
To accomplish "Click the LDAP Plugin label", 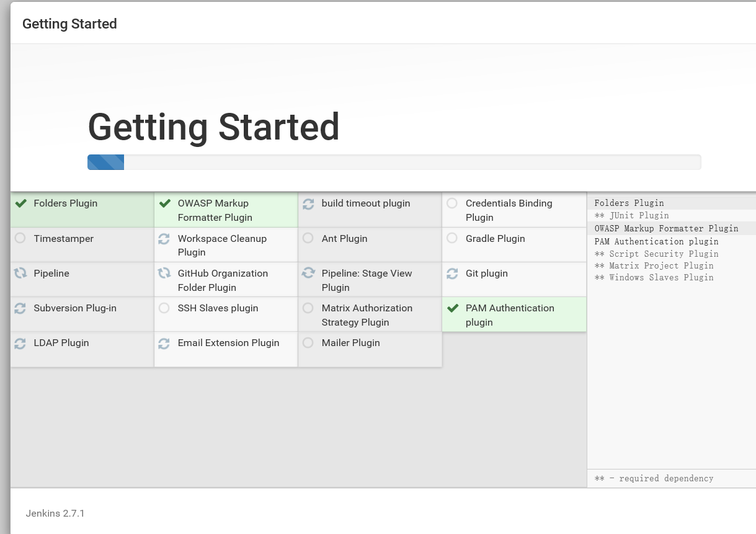I will [61, 342].
